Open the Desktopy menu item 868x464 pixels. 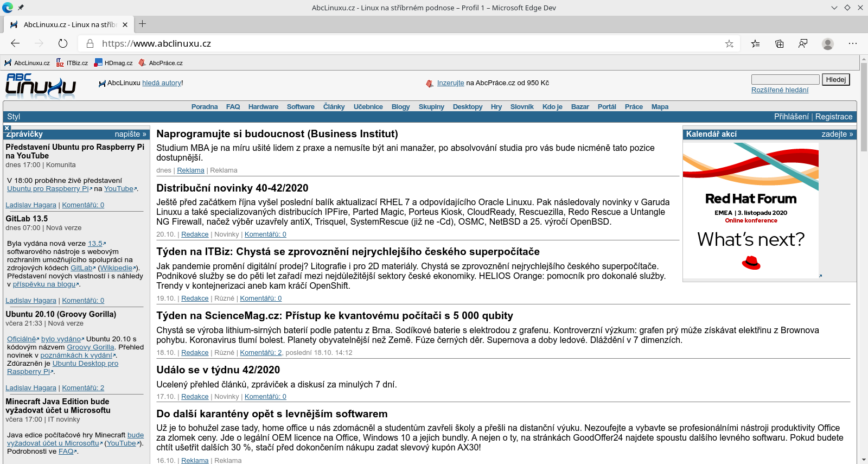[x=468, y=107]
